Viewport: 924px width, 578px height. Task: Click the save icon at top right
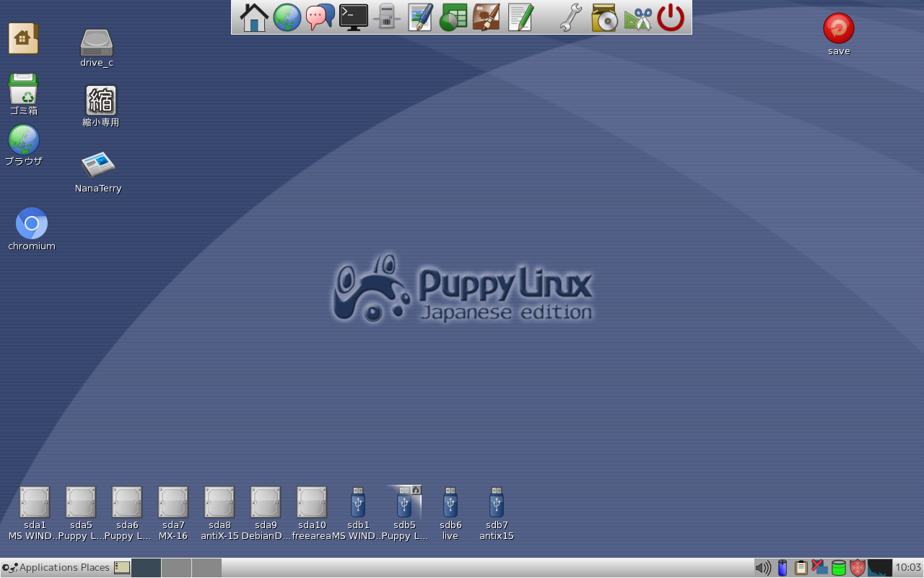[838, 29]
